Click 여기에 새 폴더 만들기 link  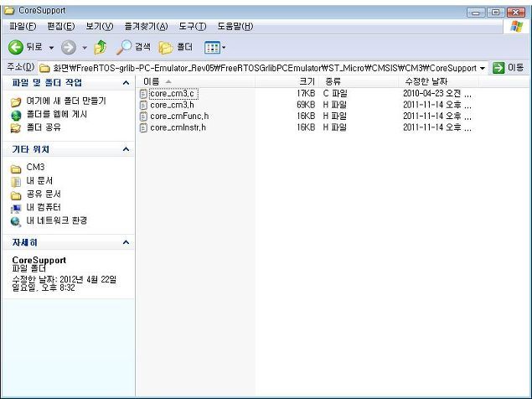pos(66,101)
